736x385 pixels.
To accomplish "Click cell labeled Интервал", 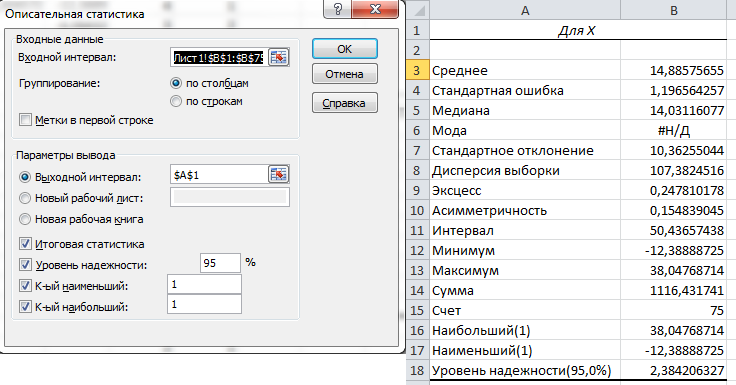I will (x=525, y=231).
